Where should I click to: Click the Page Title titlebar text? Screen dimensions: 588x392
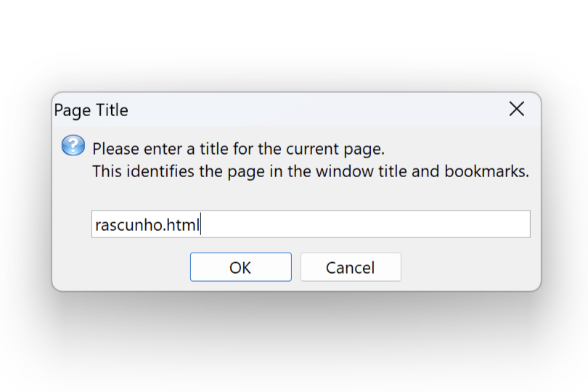(x=91, y=110)
